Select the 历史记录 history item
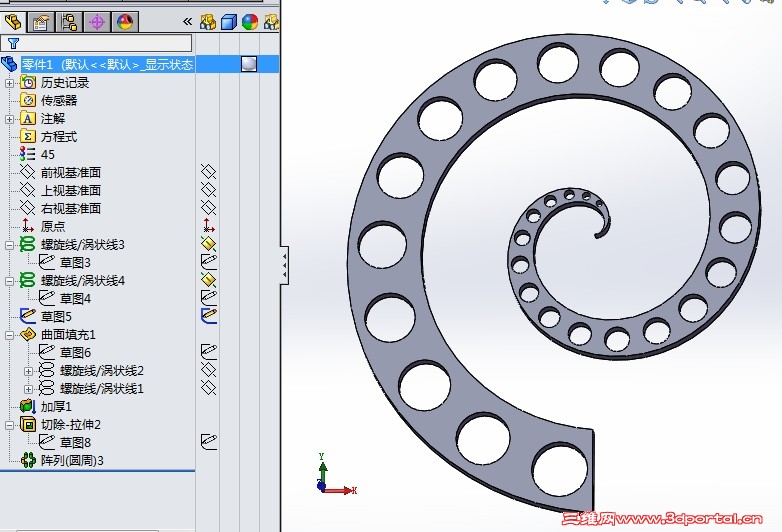 (65, 83)
